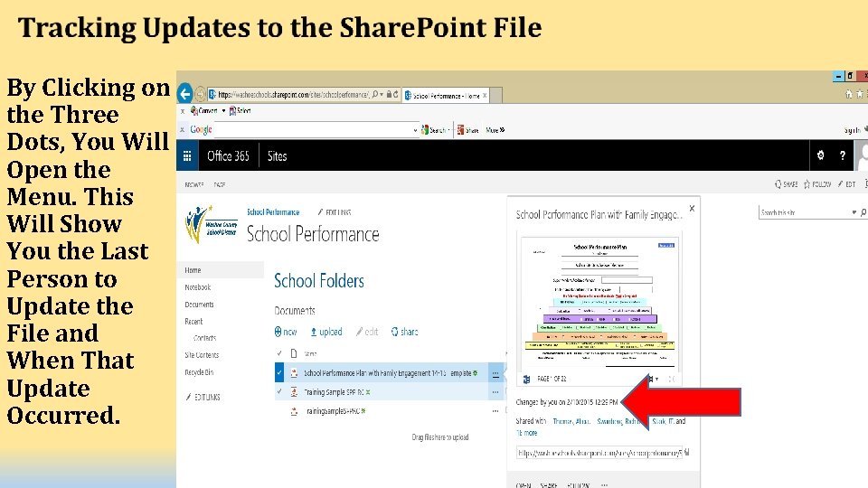Viewport: 868px width, 488px height.
Task: Open the address bar search dropdown arrow
Action: (382, 95)
